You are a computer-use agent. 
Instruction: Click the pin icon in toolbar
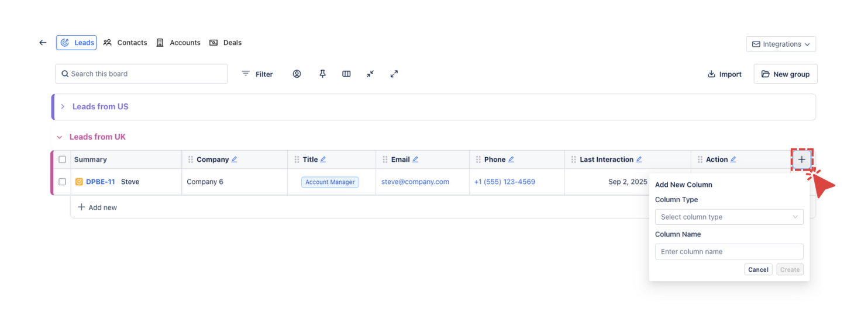click(322, 74)
